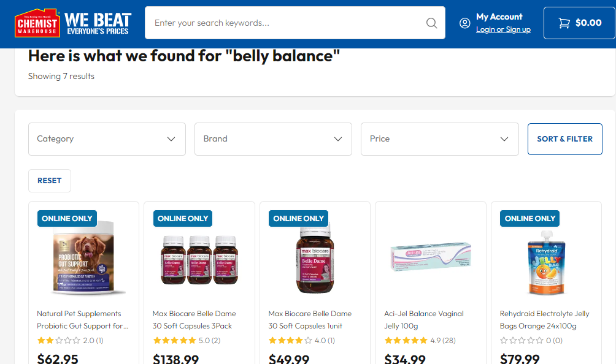Viewport: 616px width, 364px height.
Task: Open the shopping cart icon
Action: (x=564, y=23)
